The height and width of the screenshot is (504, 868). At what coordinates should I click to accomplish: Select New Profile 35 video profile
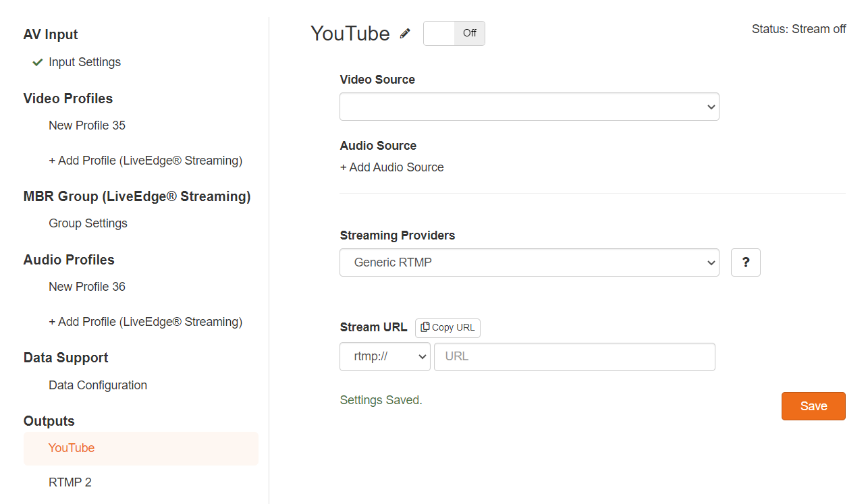[87, 125]
